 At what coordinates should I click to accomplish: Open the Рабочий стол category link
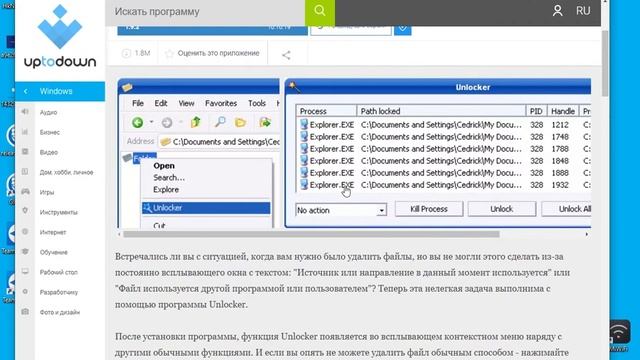click(x=58, y=272)
